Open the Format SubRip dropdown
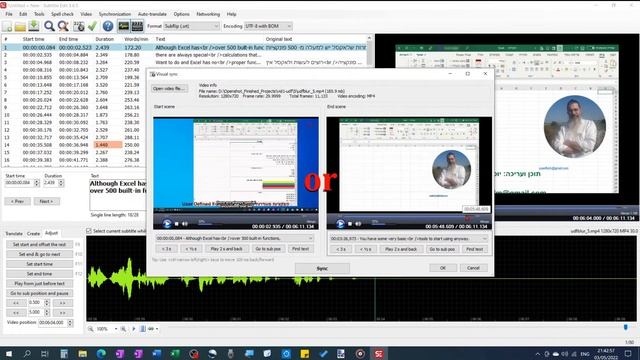The height and width of the screenshot is (360, 640). [191, 26]
